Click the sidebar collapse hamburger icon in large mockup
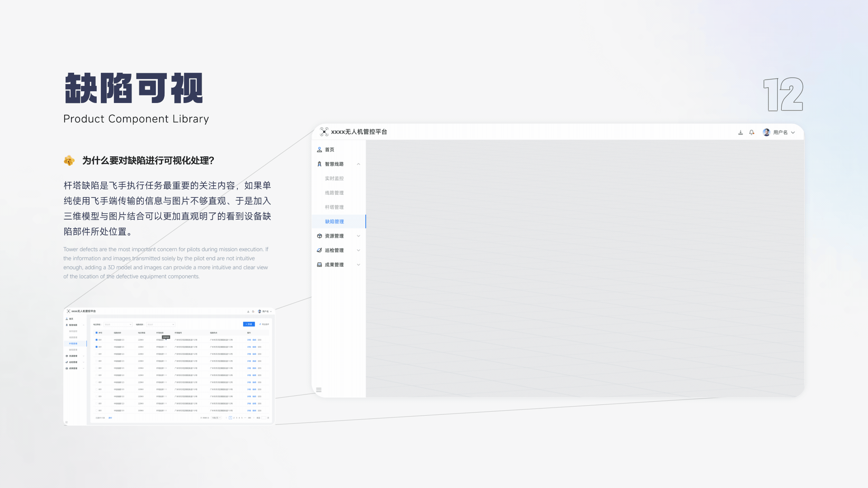The width and height of the screenshot is (868, 488). (x=319, y=390)
